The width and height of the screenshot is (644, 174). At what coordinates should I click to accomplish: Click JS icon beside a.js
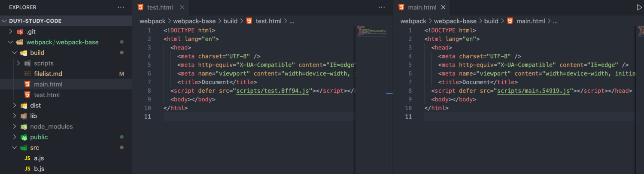(x=27, y=158)
